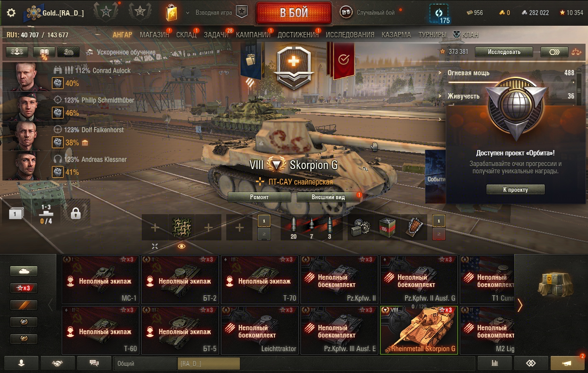Advance the tank carousel with the right arrow
The image size is (588, 373).
click(x=520, y=305)
